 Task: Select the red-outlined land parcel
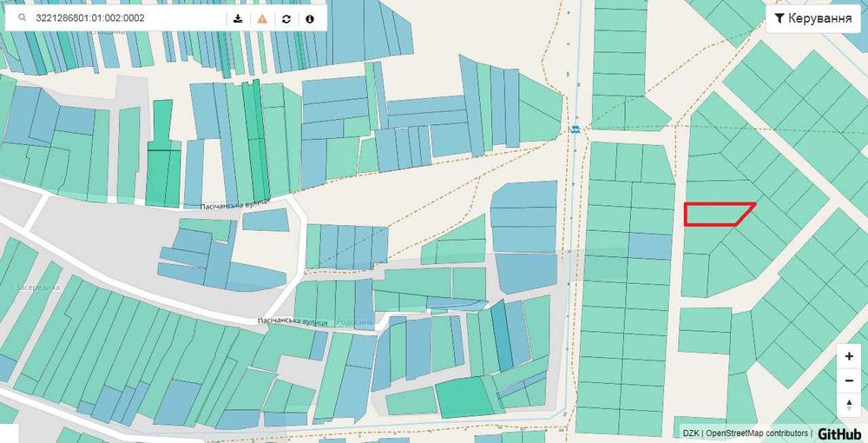pos(716,215)
